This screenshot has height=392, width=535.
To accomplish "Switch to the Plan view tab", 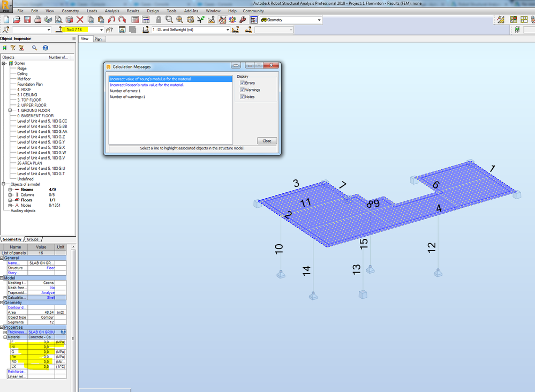I will [98, 39].
